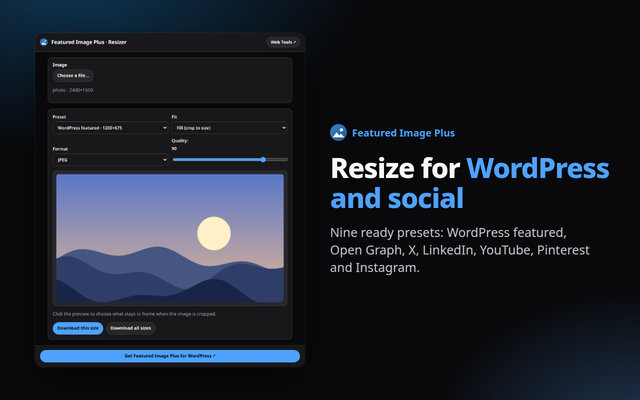Viewport: 640px width, 400px height.
Task: Click the 'Click the preview to choose' hint text
Action: (134, 314)
